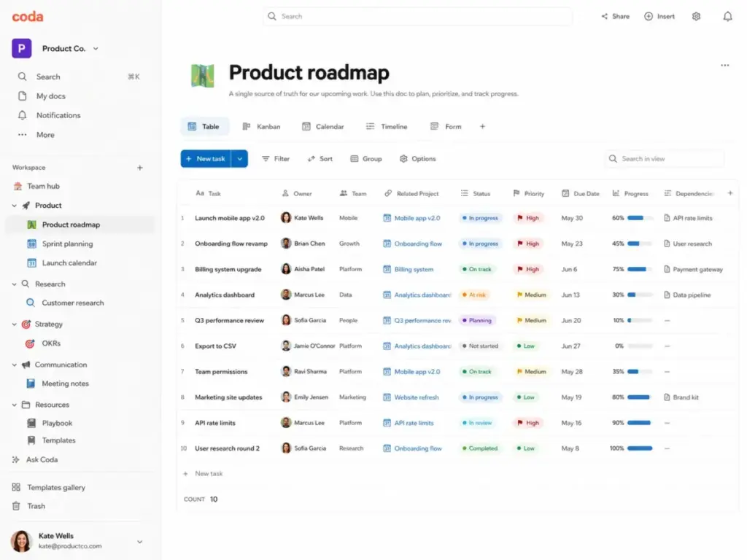
Task: Click the 60% progress bar for Launch mobile app
Action: pyautogui.click(x=639, y=218)
